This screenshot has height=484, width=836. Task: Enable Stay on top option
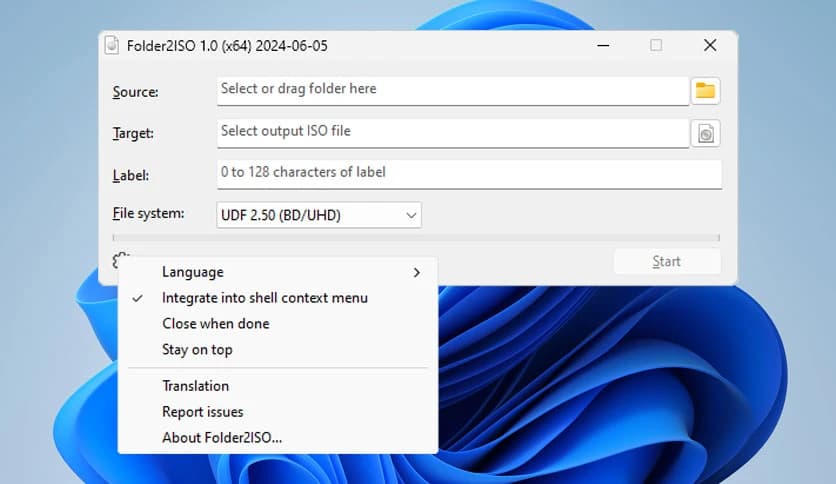[278, 350]
